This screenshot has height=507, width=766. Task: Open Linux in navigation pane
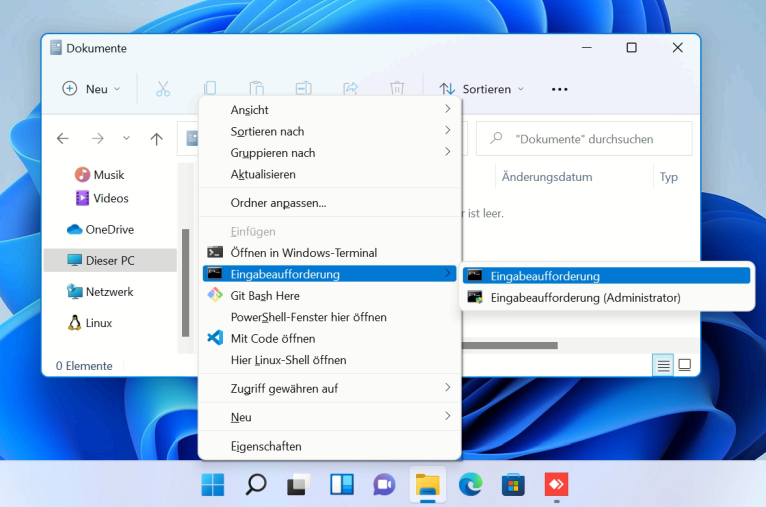pos(90,323)
